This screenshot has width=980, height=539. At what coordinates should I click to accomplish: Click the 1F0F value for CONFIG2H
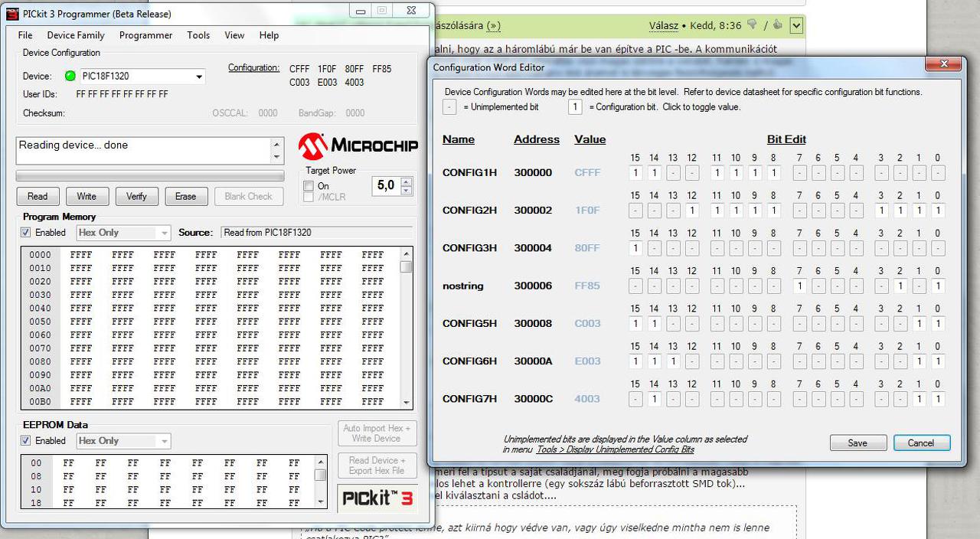tap(587, 210)
